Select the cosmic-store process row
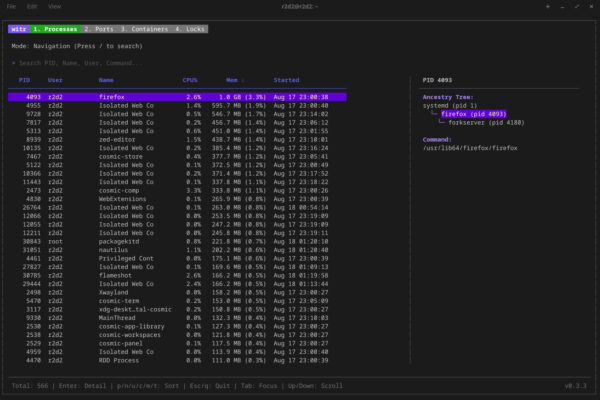The height and width of the screenshot is (400, 600). (x=177, y=157)
